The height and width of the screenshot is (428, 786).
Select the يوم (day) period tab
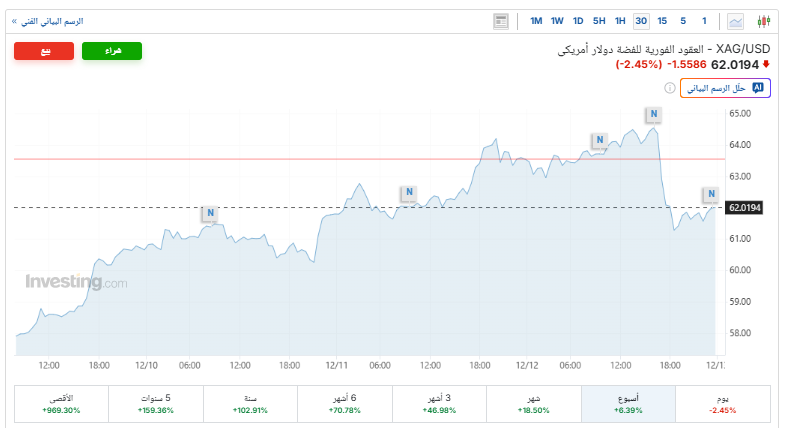pos(720,404)
